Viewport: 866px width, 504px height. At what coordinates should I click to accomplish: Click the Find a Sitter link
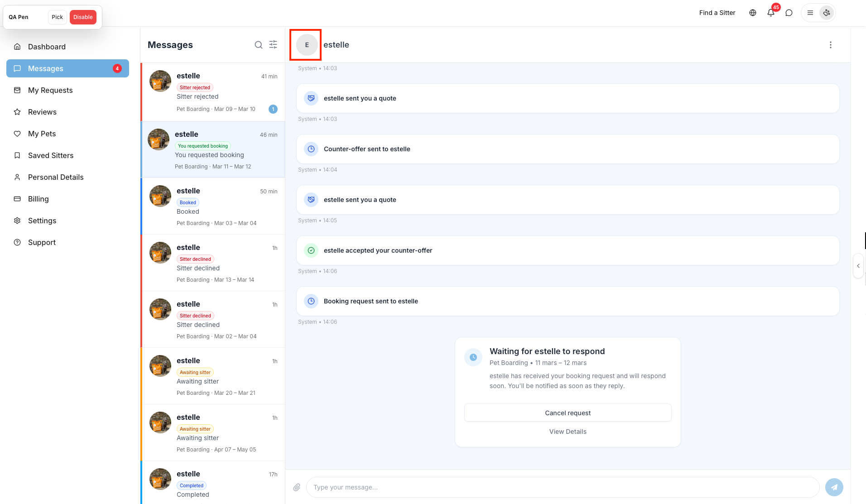pyautogui.click(x=717, y=13)
